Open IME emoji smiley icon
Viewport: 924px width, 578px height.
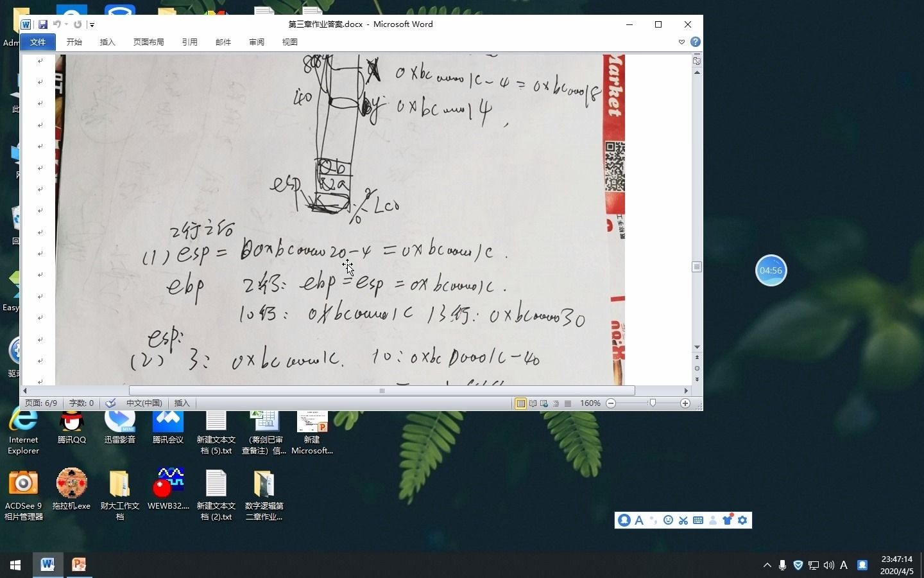[x=668, y=520]
